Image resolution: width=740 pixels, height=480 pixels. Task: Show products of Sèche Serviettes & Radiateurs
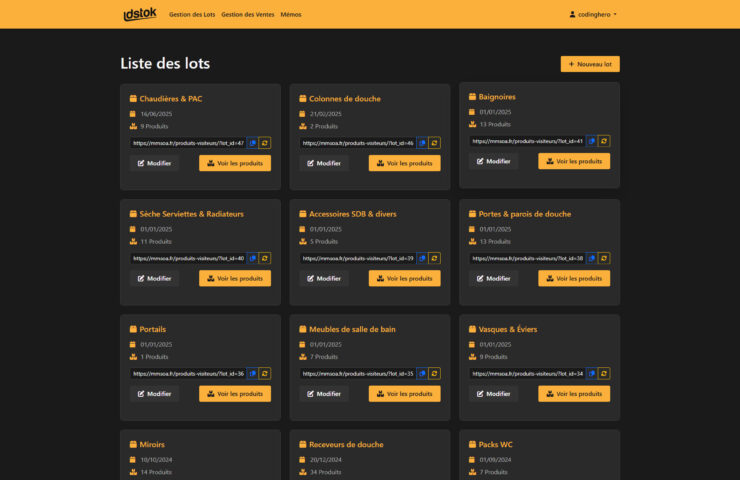pyautogui.click(x=235, y=278)
